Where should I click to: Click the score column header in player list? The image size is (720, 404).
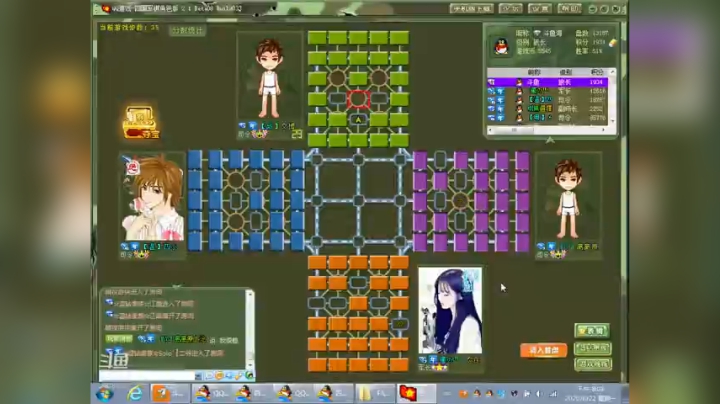point(596,73)
